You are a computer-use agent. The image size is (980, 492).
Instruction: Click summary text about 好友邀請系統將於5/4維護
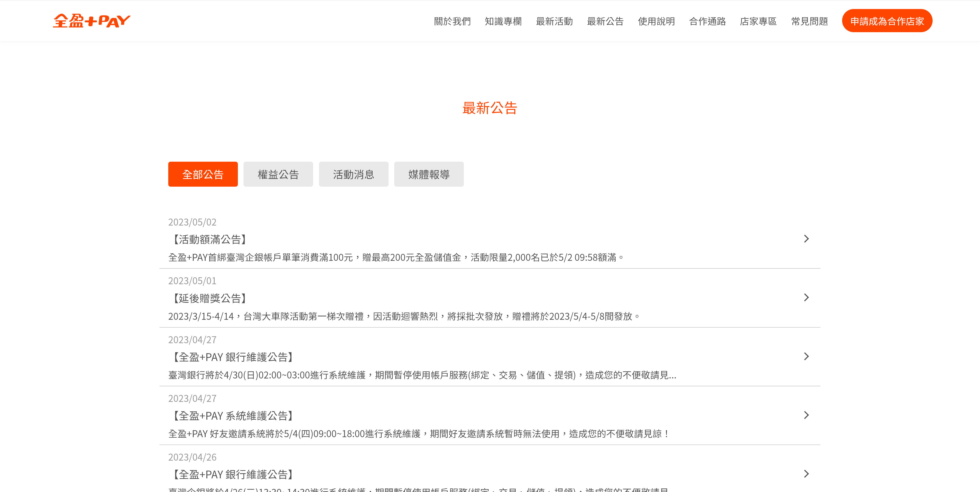[x=419, y=434]
